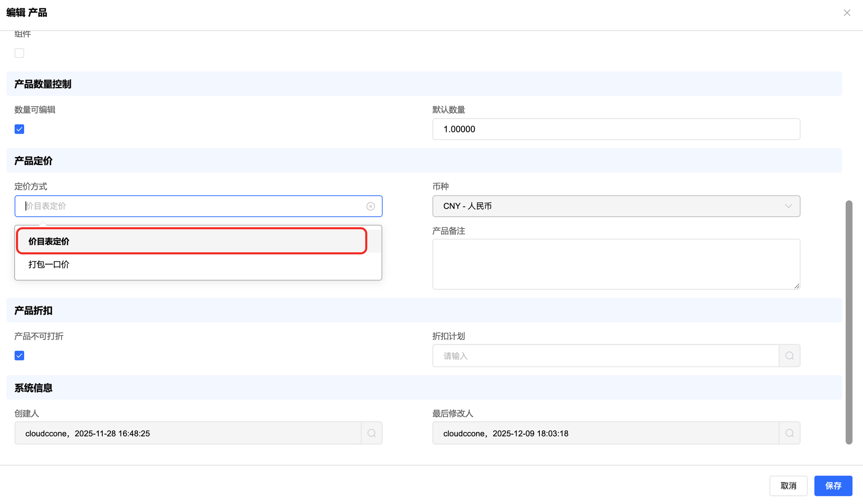
Task: Click clear icon in 定价方式 field
Action: pos(371,207)
